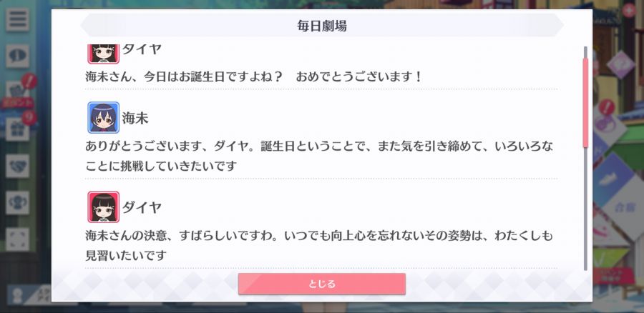Click the profile figure icon at bottom left

[17, 296]
